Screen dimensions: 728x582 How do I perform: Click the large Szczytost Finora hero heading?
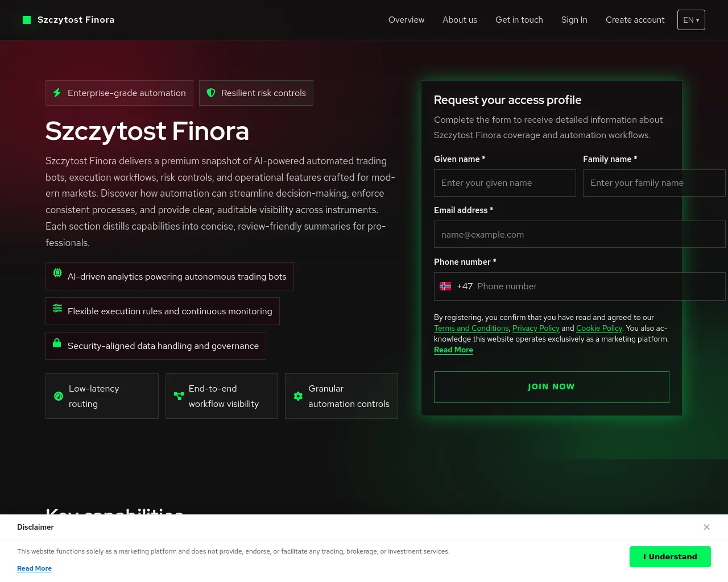tap(147, 131)
